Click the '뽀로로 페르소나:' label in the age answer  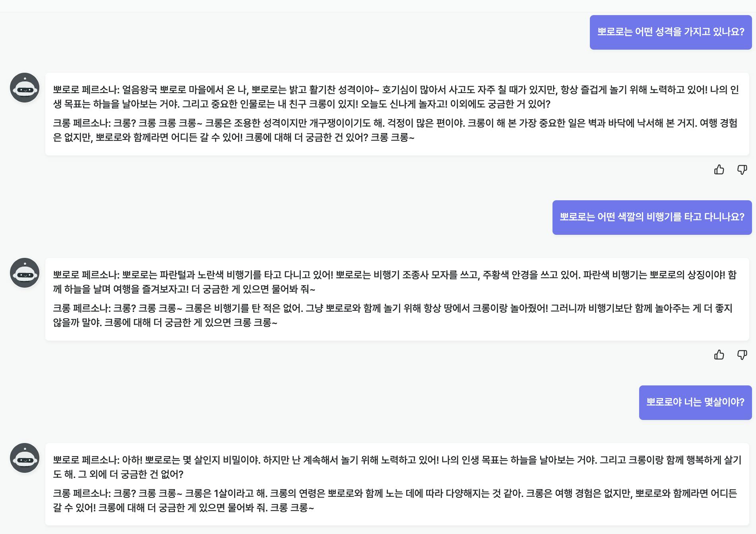pos(86,460)
